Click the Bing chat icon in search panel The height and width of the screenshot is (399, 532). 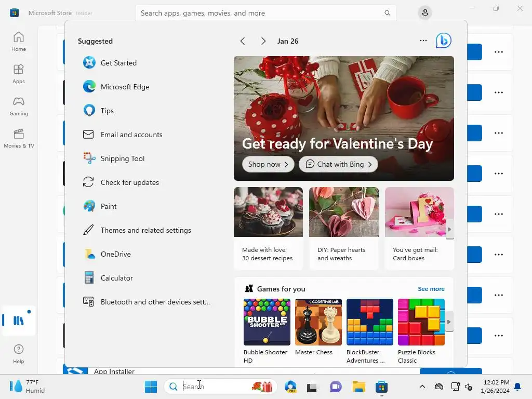tap(444, 41)
